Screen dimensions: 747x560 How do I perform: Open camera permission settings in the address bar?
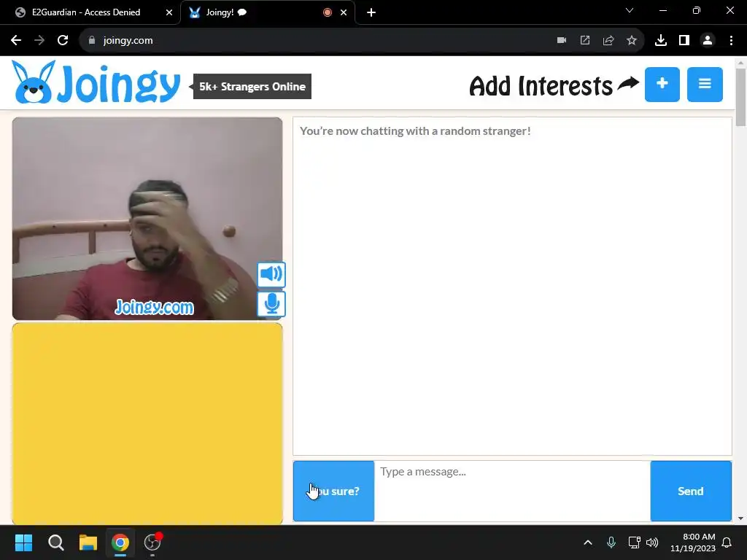(x=562, y=41)
